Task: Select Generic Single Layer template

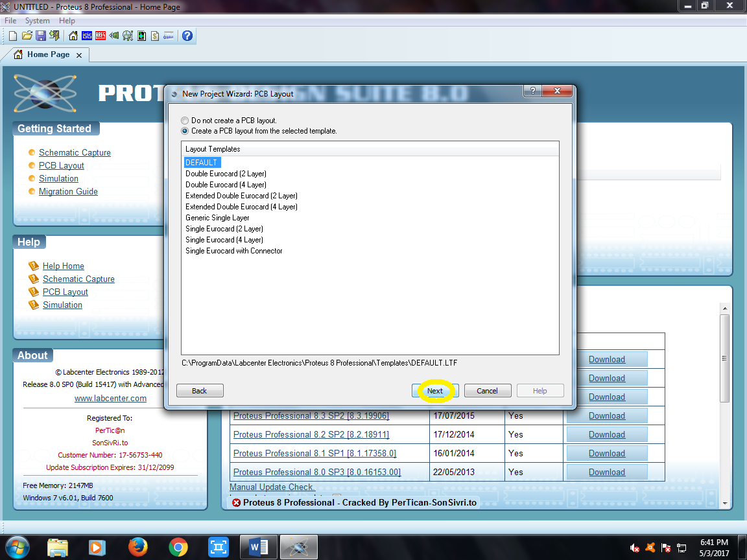Action: point(217,218)
